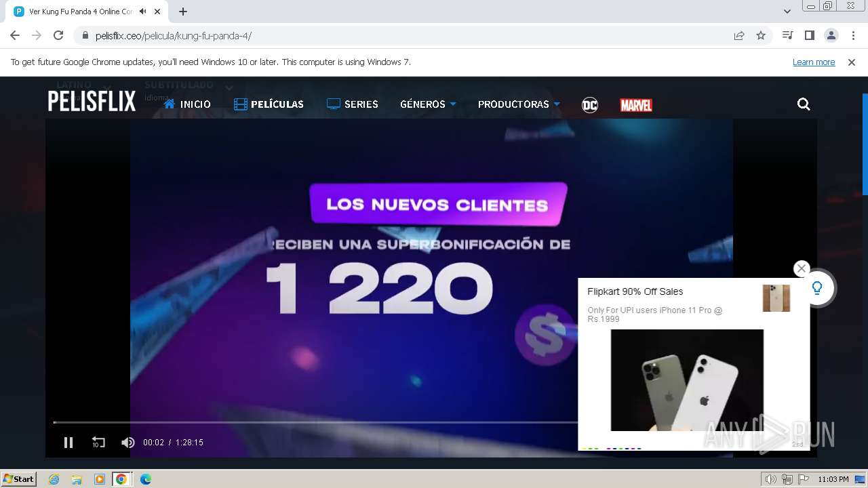The height and width of the screenshot is (488, 868).
Task: Open tab search dropdown arrow
Action: [x=787, y=12]
